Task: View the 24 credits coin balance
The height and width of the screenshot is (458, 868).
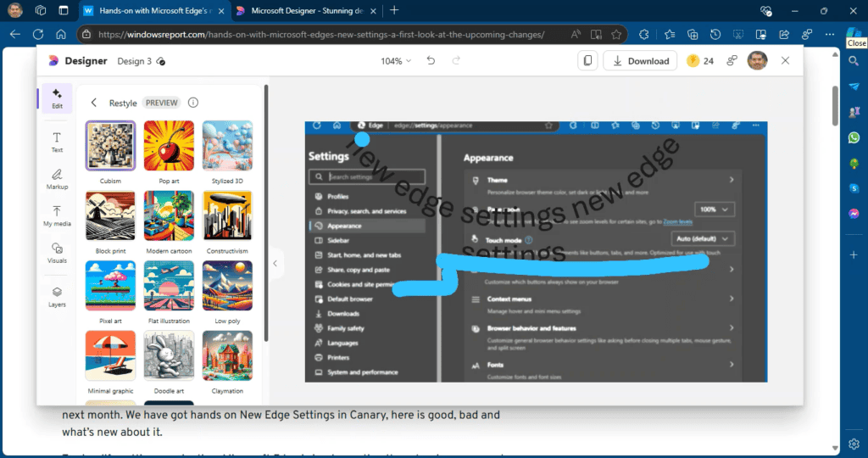Action: [700, 61]
